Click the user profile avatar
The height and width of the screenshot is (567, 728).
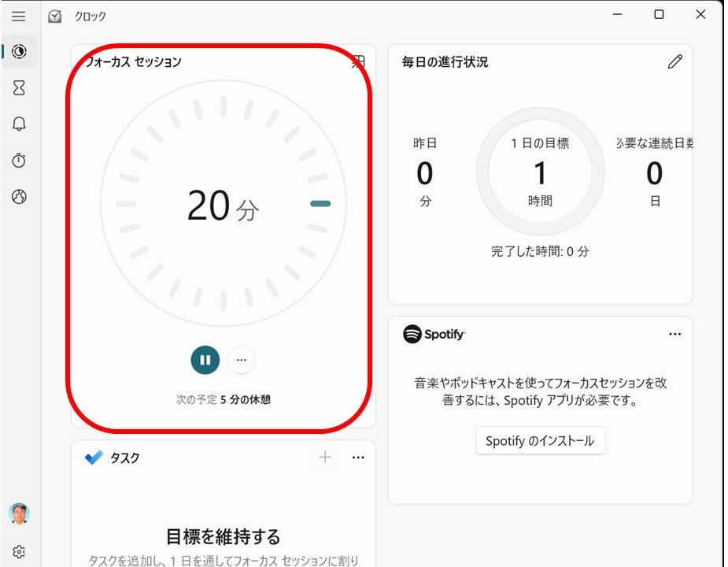coord(19,514)
